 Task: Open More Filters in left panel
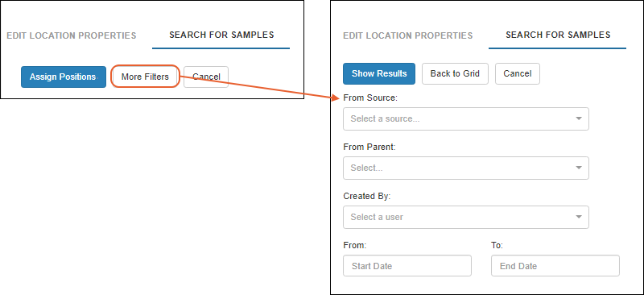tap(145, 77)
